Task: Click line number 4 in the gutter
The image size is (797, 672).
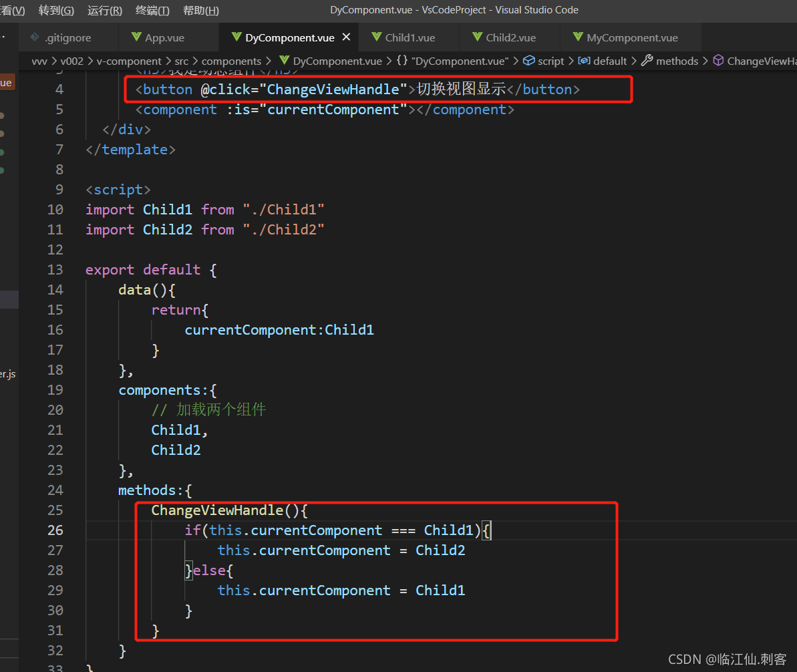Action: pyautogui.click(x=59, y=90)
